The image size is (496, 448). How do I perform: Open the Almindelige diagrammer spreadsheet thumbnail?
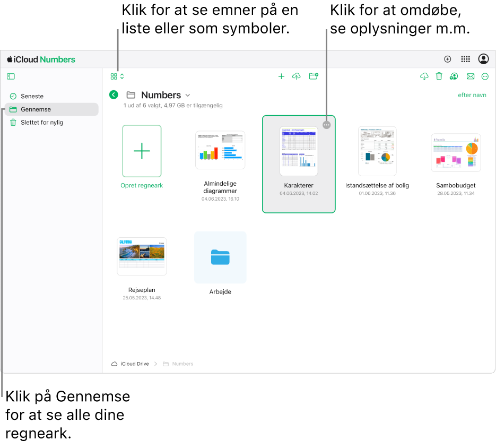[x=220, y=150]
